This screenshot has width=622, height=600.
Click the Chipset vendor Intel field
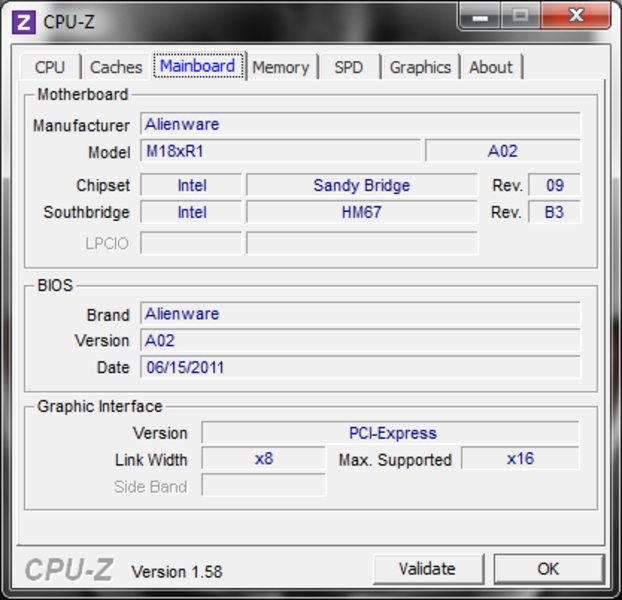tap(191, 185)
